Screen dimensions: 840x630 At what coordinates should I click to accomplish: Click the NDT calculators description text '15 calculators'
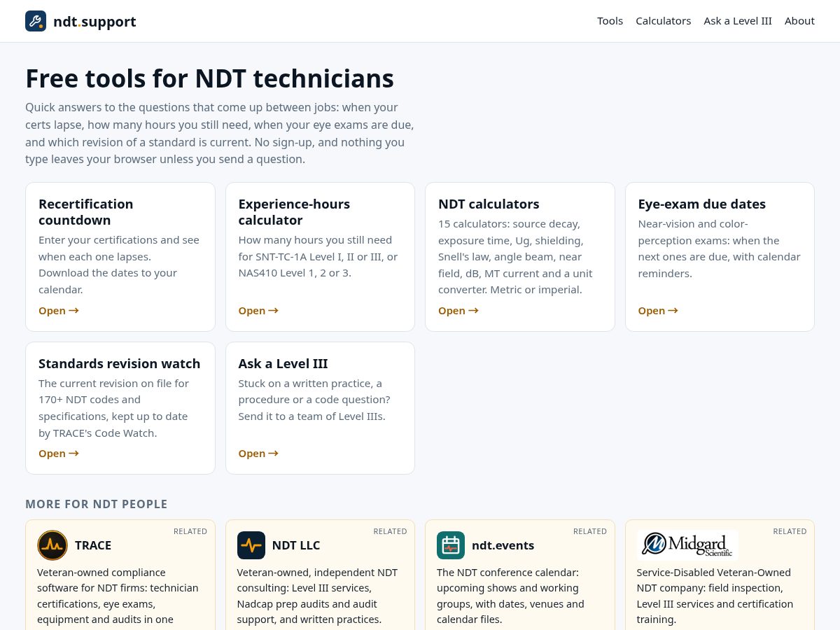pyautogui.click(x=516, y=257)
